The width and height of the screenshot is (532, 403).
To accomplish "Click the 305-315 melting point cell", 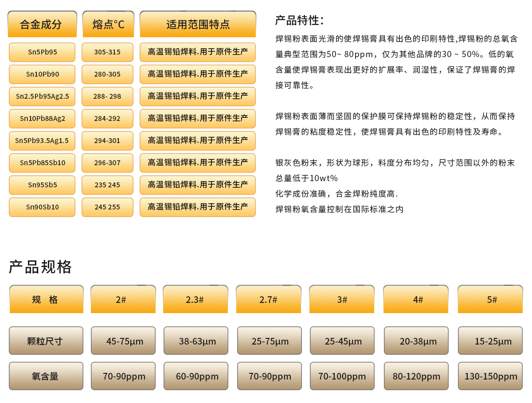I will (x=107, y=52).
